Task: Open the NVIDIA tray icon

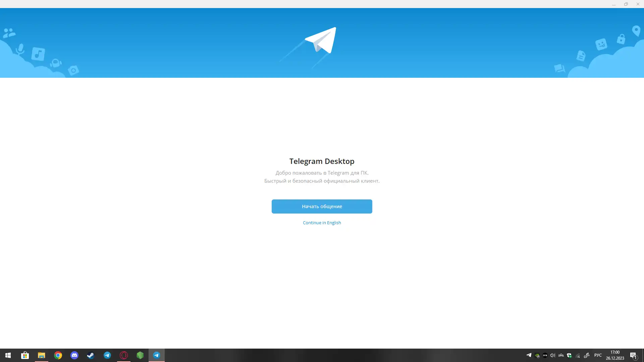Action: pos(537,356)
